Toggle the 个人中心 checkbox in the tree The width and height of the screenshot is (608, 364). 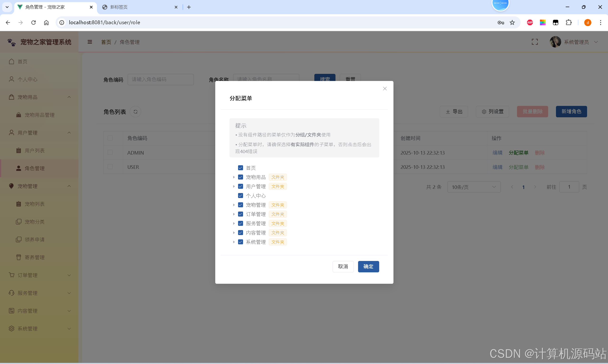point(240,195)
